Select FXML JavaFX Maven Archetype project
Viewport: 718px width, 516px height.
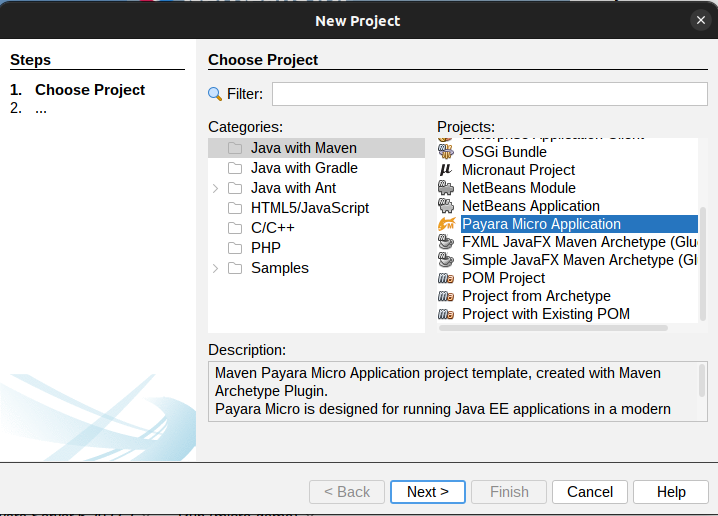579,242
